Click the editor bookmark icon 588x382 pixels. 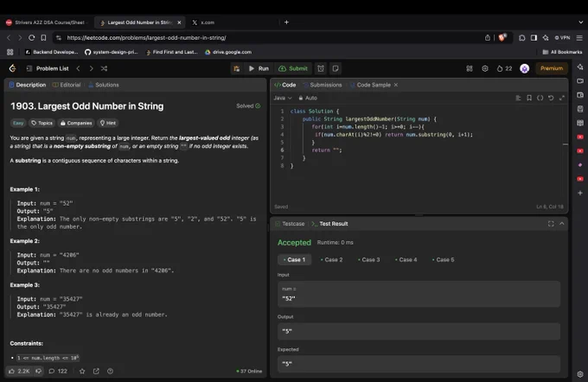point(529,98)
